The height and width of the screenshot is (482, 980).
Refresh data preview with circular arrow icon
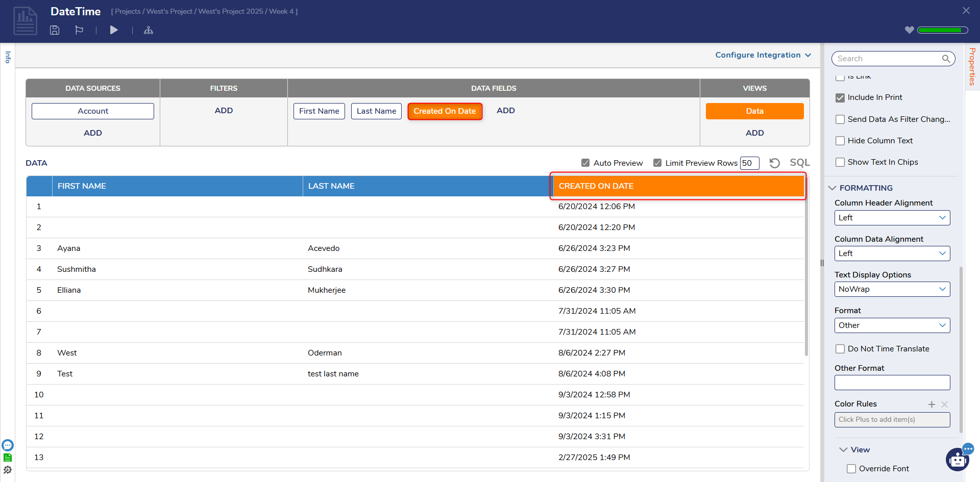point(774,163)
